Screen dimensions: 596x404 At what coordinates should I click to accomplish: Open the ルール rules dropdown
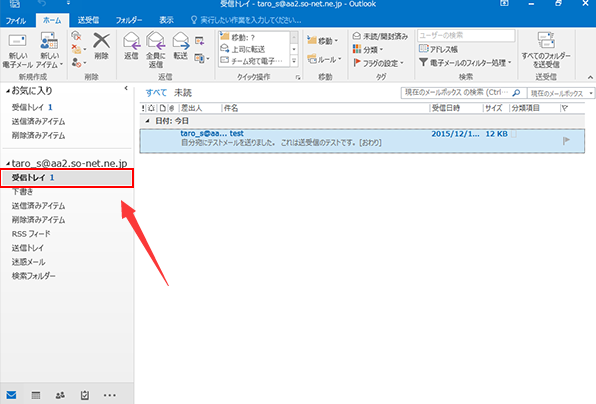click(x=325, y=59)
